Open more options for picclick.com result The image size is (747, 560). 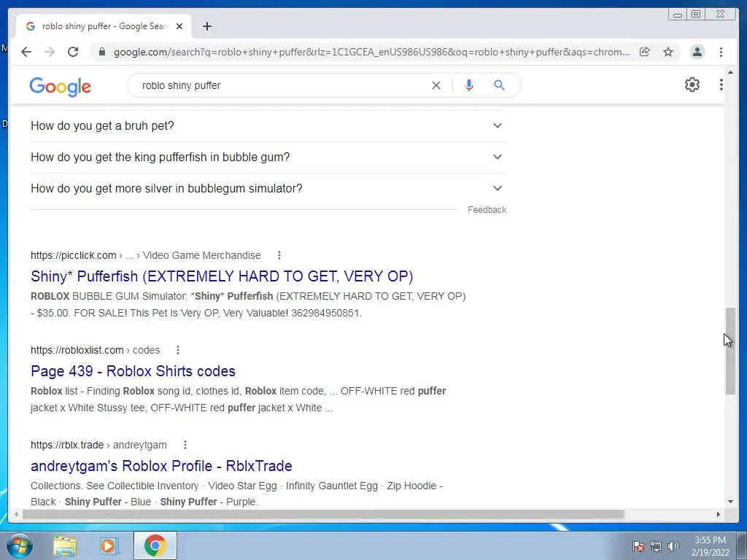[279, 255]
